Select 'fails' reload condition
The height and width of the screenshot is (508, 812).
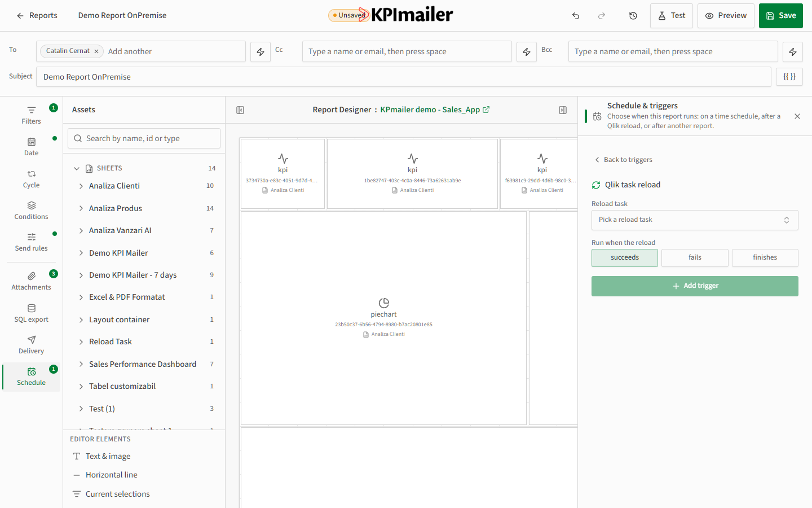tap(695, 258)
